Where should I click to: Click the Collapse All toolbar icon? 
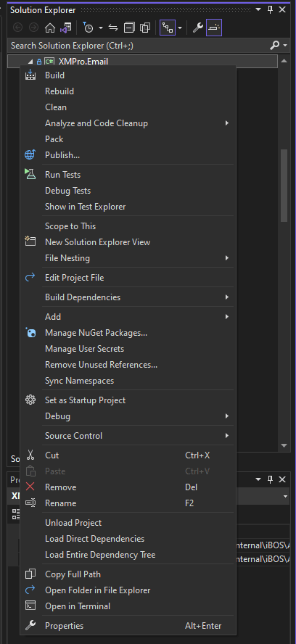(x=129, y=28)
